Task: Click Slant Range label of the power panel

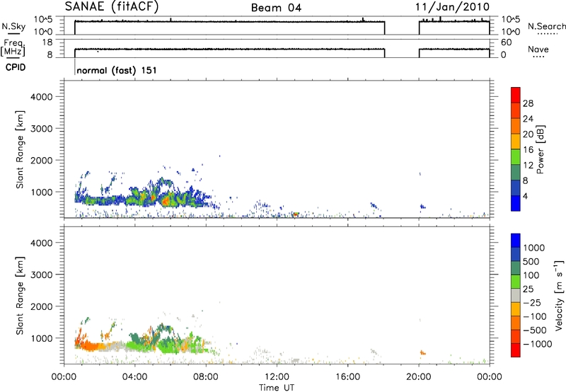Action: tap(20, 149)
